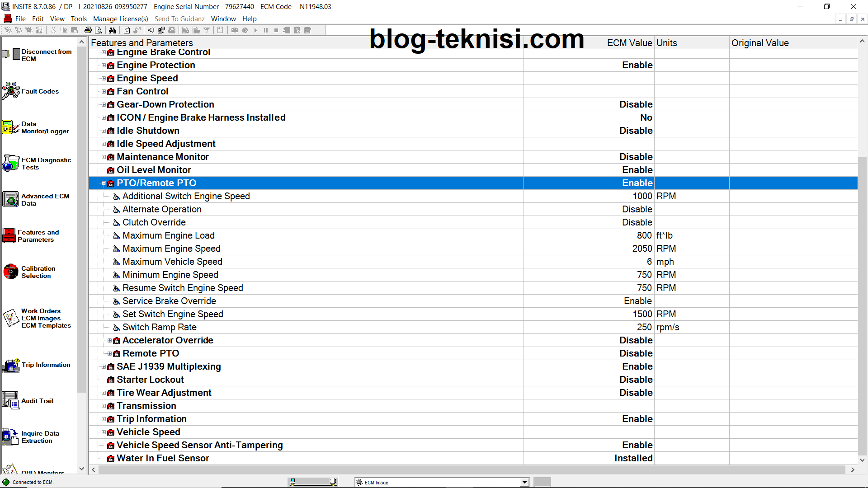Expand the Engine Speed parameter group
The image size is (868, 488).
pos(104,78)
